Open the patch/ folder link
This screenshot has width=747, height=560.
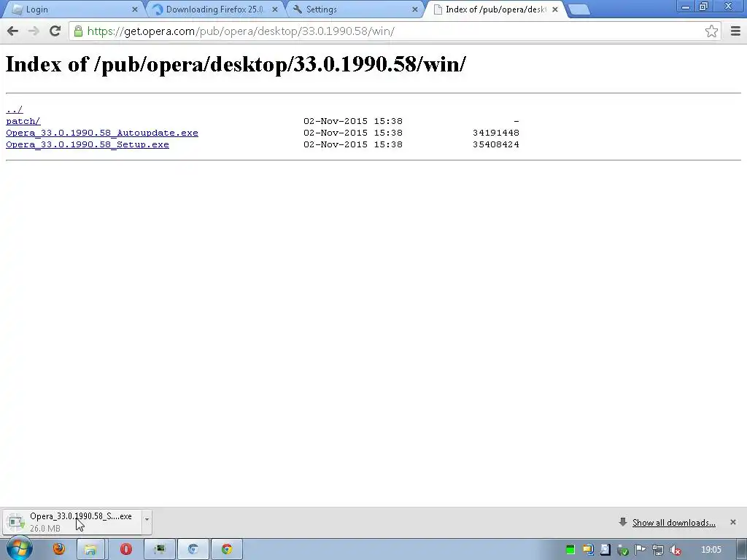23,122
